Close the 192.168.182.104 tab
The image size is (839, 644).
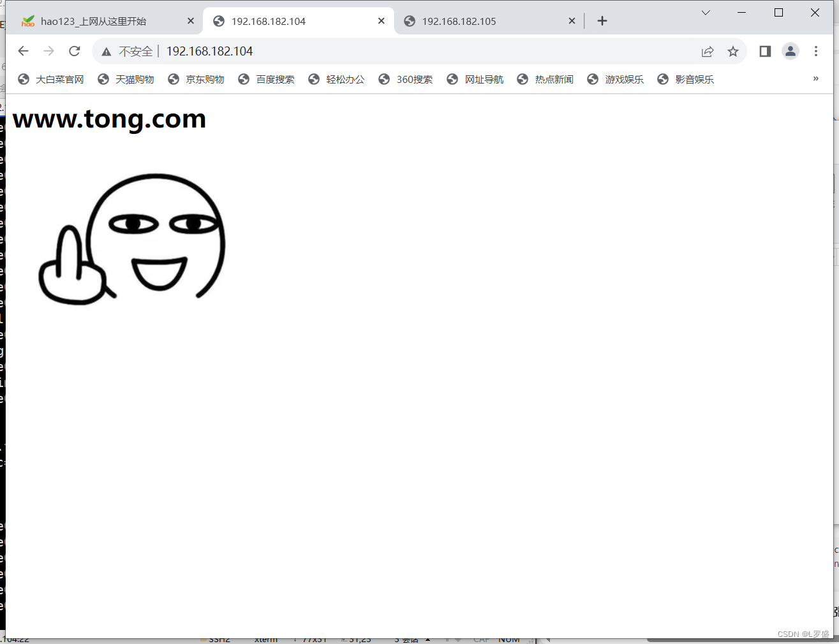click(381, 21)
